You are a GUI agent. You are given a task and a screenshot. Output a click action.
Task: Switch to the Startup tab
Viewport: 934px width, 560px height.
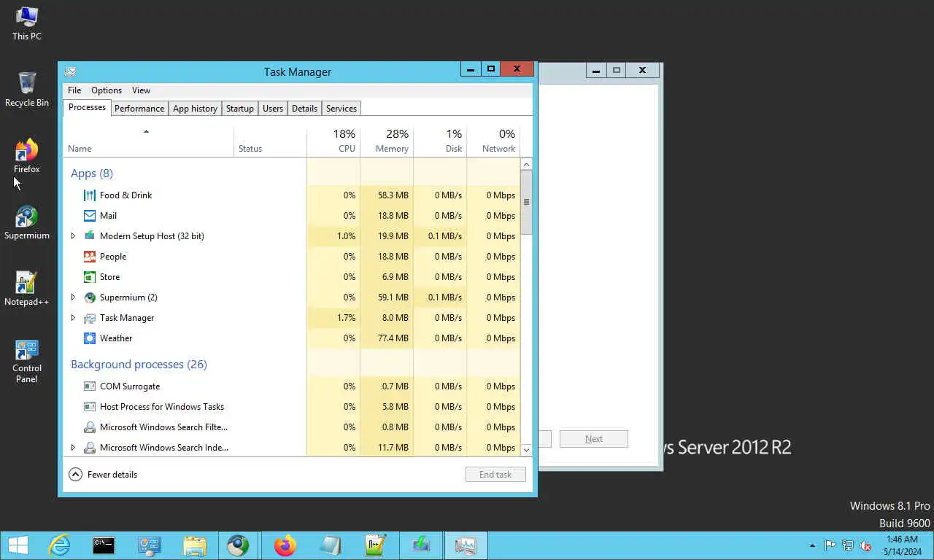240,109
